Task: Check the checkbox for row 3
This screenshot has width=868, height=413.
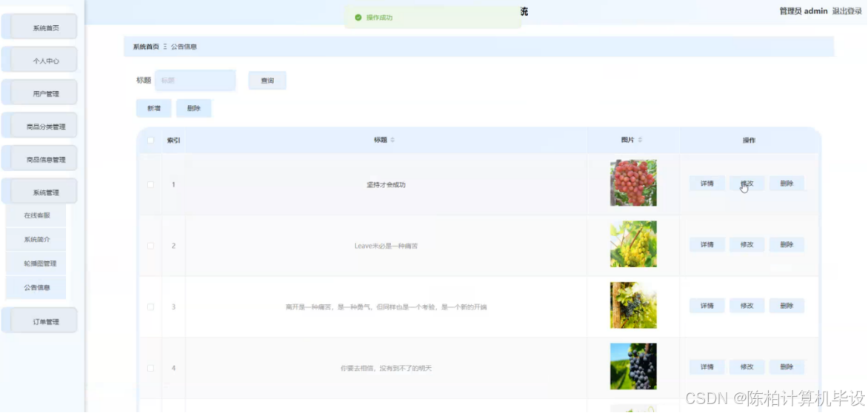Action: coord(150,306)
